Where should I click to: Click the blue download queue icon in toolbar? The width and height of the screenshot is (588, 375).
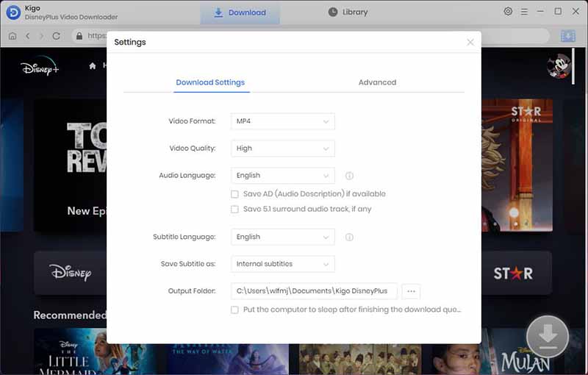point(567,36)
